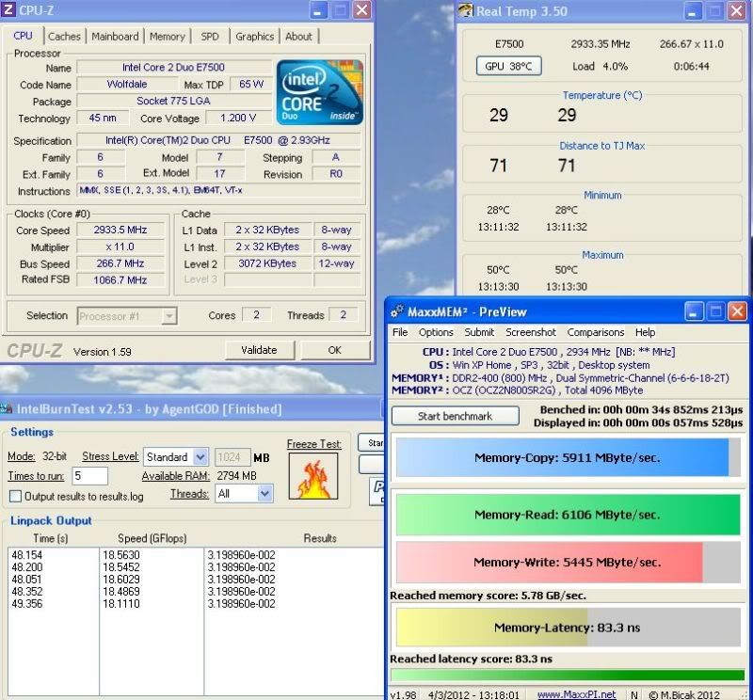Minimize the CPU-Z window

point(317,10)
